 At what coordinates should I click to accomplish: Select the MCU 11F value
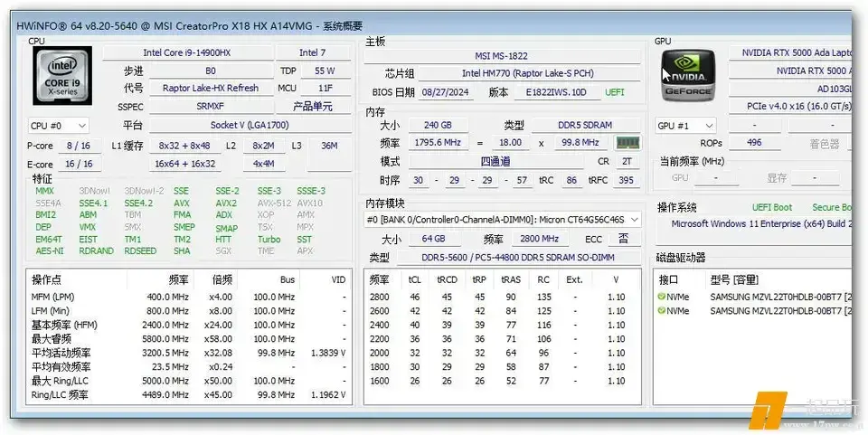(x=325, y=88)
